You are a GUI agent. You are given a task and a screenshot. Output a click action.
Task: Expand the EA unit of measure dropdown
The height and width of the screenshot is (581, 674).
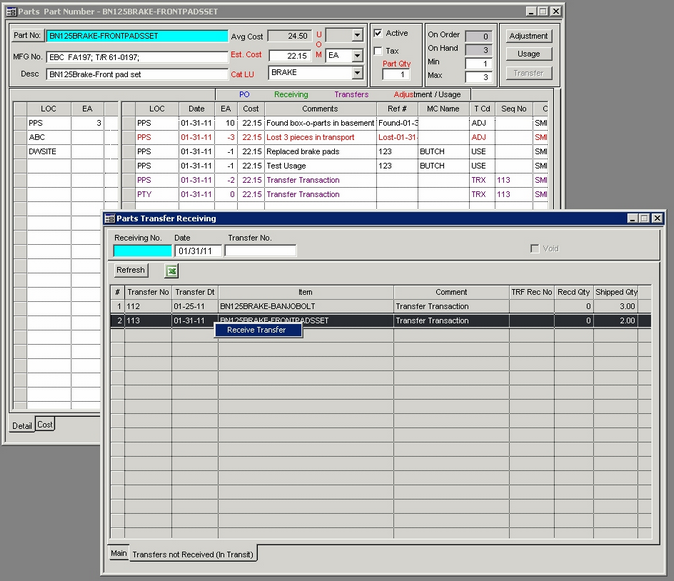pyautogui.click(x=357, y=55)
